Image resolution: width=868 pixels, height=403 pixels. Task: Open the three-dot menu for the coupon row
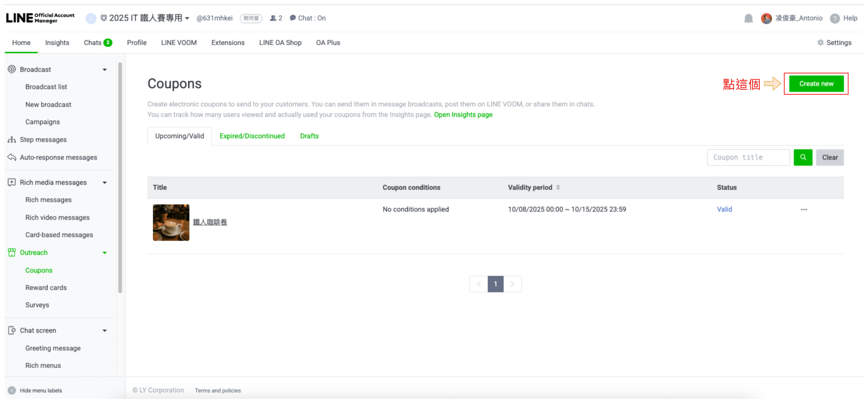click(x=804, y=209)
